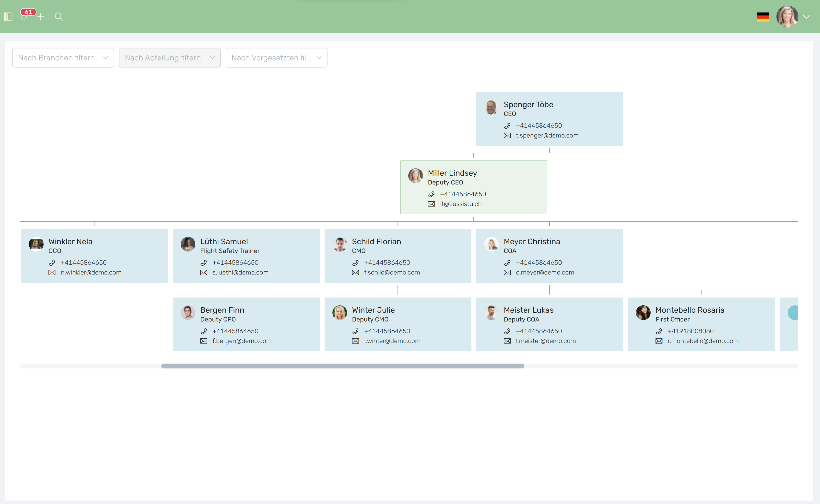Open the search magnifier icon

pyautogui.click(x=59, y=17)
